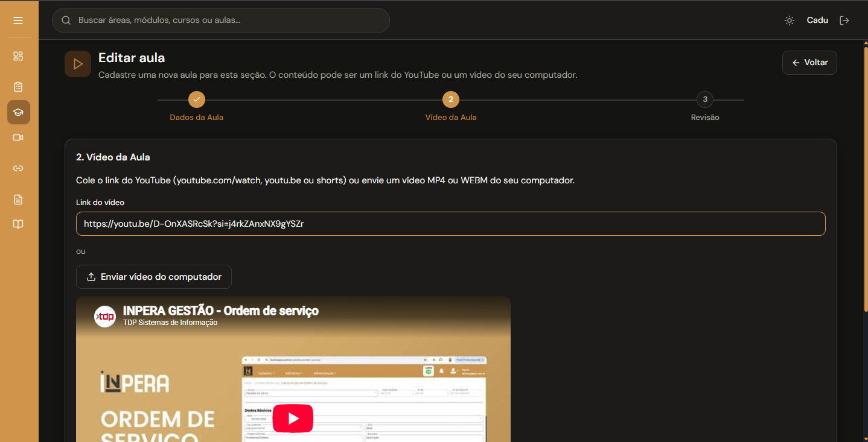Screen dimensions: 868x442
Task: Go to completed Dados da Aula step
Action: 197,99
